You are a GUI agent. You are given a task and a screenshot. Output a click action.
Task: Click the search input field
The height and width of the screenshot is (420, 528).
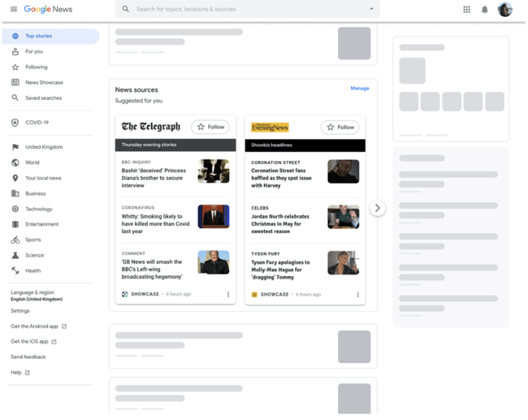click(x=248, y=9)
